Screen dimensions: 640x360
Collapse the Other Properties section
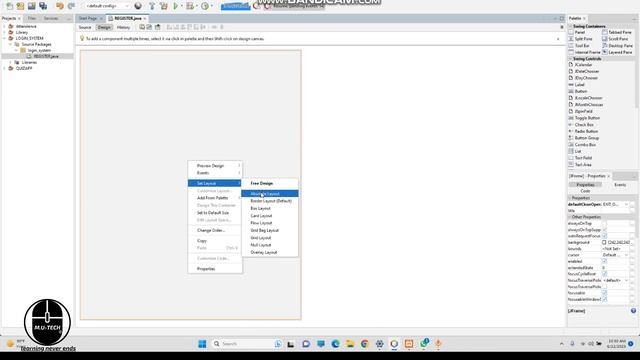[x=570, y=217]
